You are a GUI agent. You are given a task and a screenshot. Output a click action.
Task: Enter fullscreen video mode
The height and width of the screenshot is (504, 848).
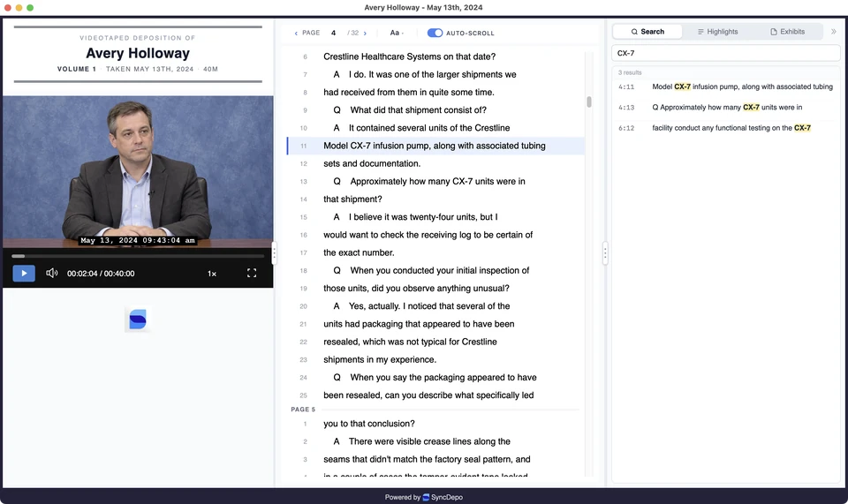click(252, 274)
